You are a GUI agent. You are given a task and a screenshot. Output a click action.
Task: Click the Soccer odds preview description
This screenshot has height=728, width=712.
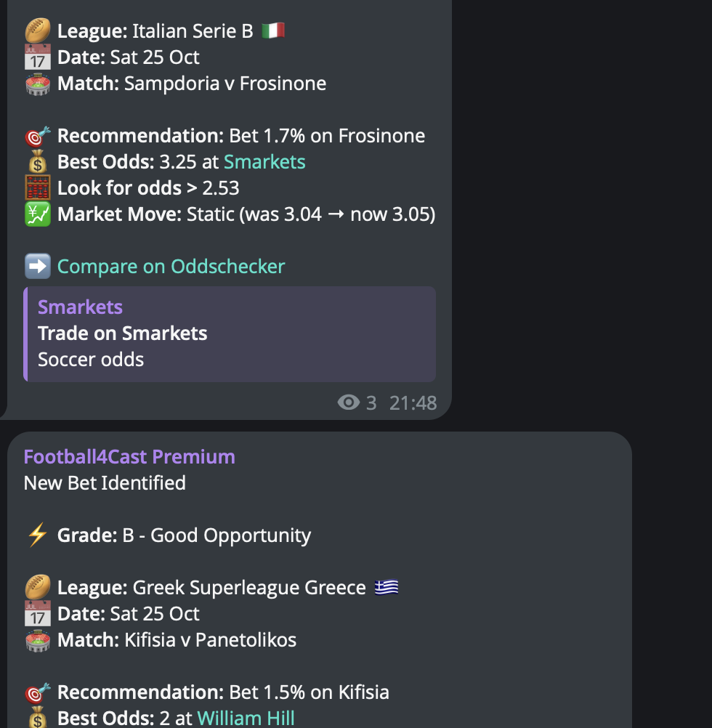pyautogui.click(x=91, y=360)
